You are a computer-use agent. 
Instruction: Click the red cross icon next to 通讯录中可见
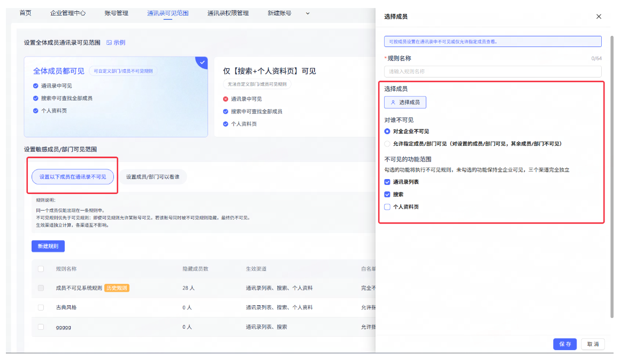click(226, 99)
